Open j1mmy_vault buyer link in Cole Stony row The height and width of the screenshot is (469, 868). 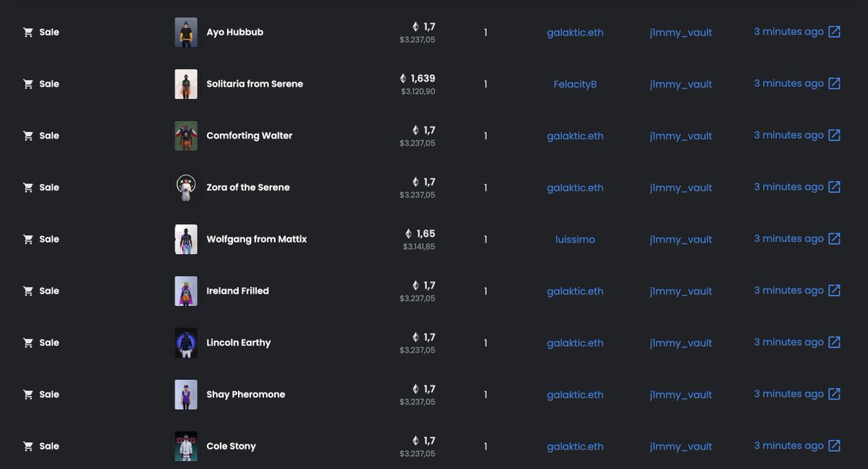pos(681,447)
